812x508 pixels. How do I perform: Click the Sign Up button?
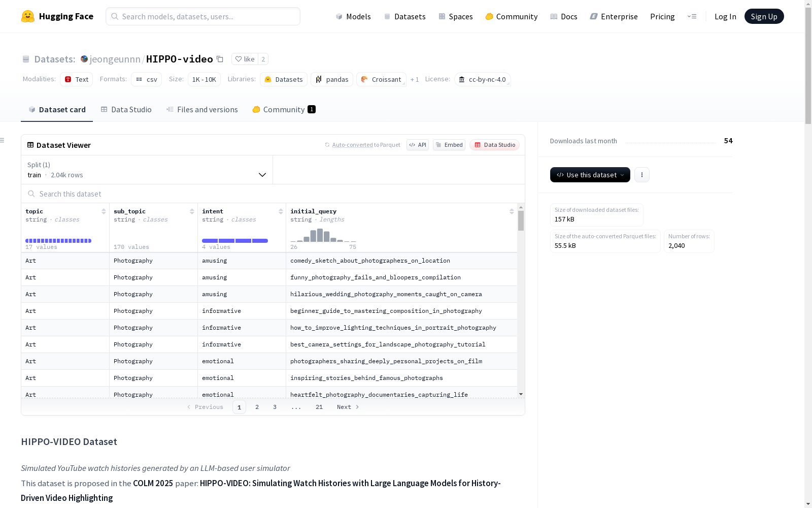pyautogui.click(x=764, y=16)
